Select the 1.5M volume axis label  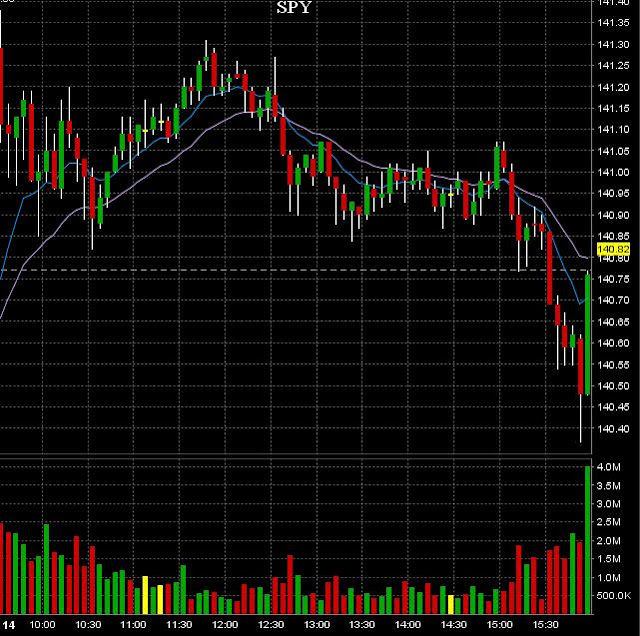(x=609, y=559)
